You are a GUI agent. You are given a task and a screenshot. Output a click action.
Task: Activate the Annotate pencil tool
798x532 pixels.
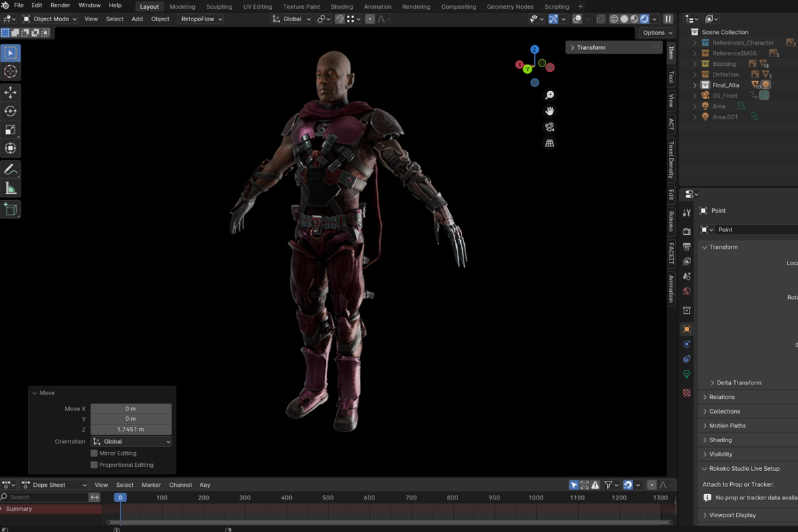point(11,170)
